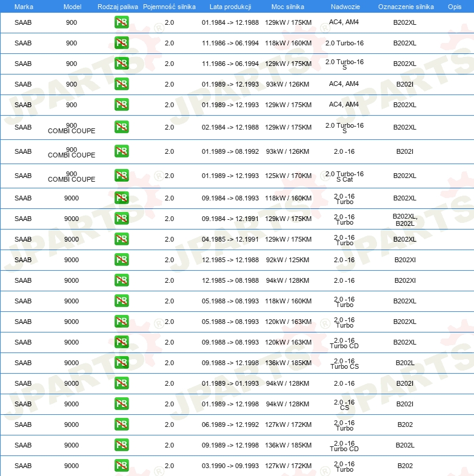Click fuel icon in 9000 92kW / 125KM row

point(122,260)
